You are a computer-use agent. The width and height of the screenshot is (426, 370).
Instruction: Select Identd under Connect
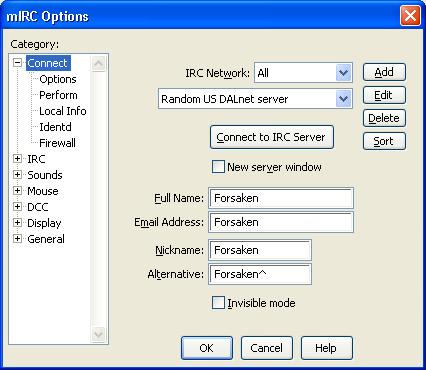(x=55, y=127)
